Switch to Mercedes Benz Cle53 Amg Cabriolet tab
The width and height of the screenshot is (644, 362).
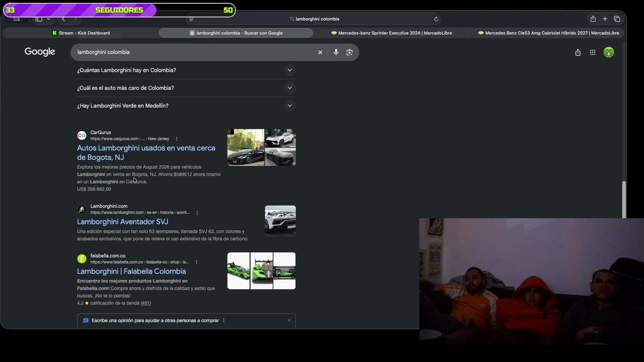tap(548, 33)
